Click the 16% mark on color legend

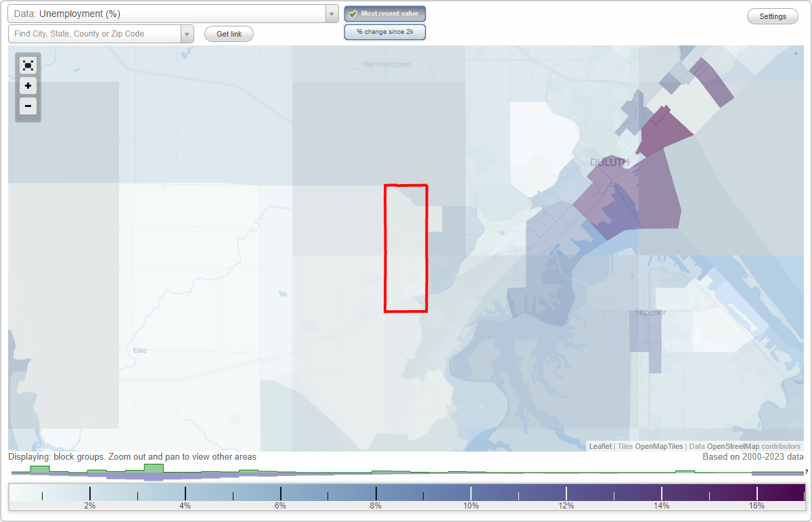pyautogui.click(x=757, y=506)
